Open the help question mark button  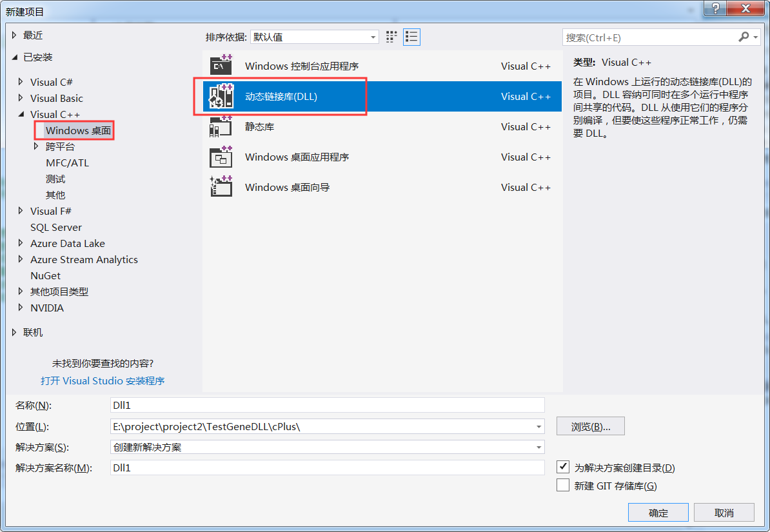(x=715, y=8)
